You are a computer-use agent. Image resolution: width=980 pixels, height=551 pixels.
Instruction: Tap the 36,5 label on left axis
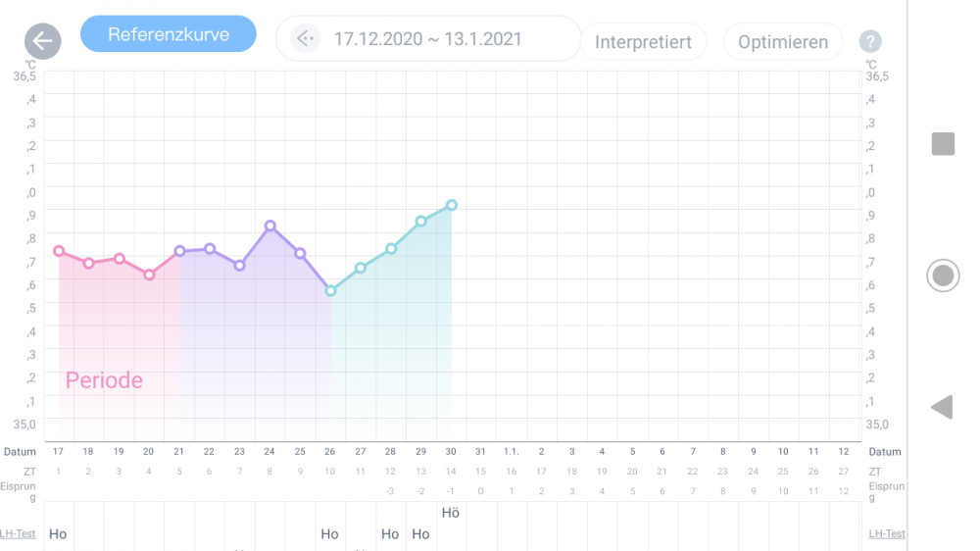[x=24, y=76]
